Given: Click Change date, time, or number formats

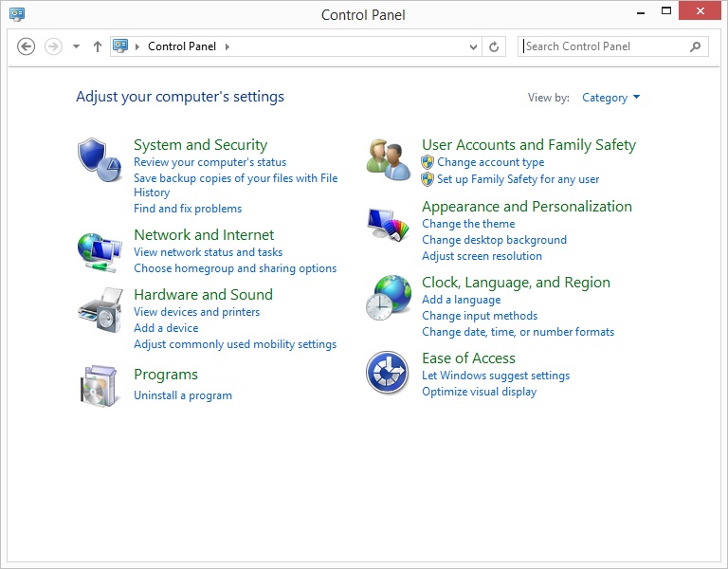Looking at the screenshot, I should point(518,332).
